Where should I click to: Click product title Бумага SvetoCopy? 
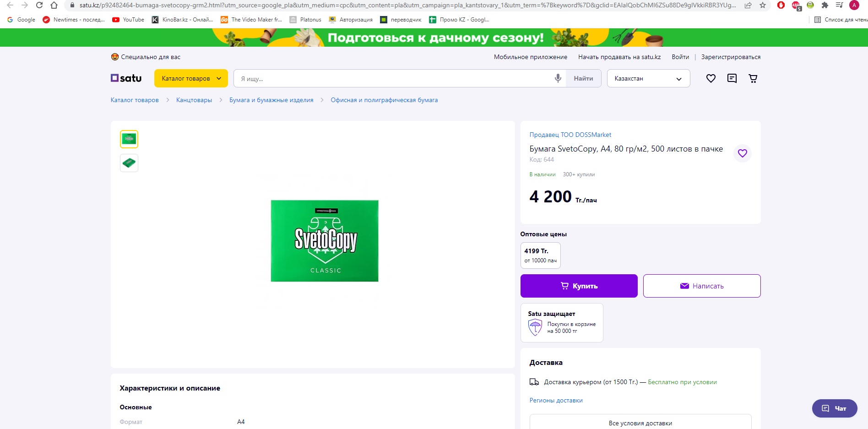626,149
